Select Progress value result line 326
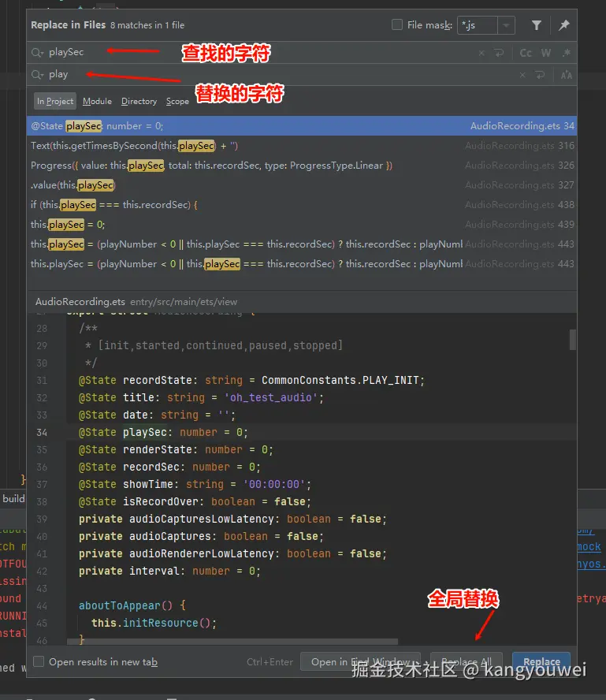 click(x=302, y=166)
